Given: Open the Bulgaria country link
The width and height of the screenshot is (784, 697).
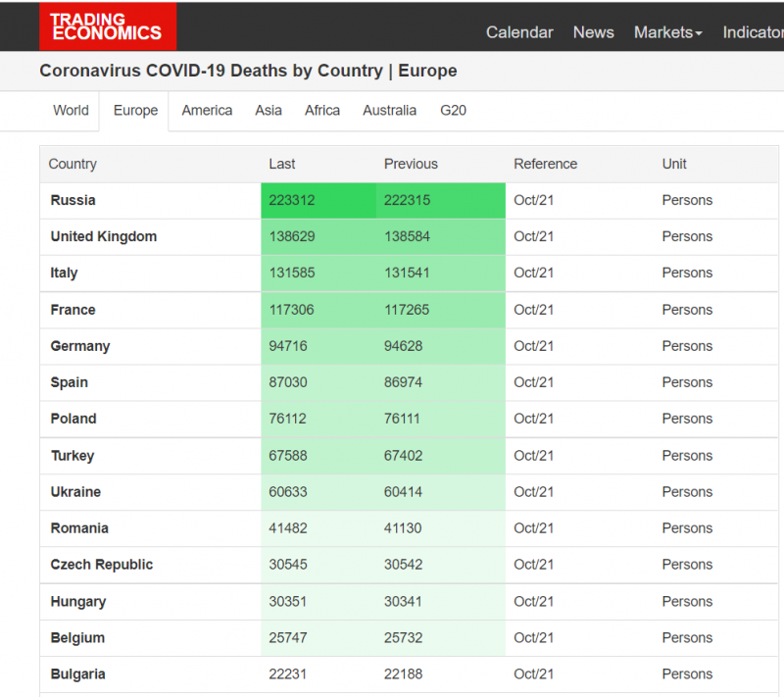Looking at the screenshot, I should pos(78,674).
